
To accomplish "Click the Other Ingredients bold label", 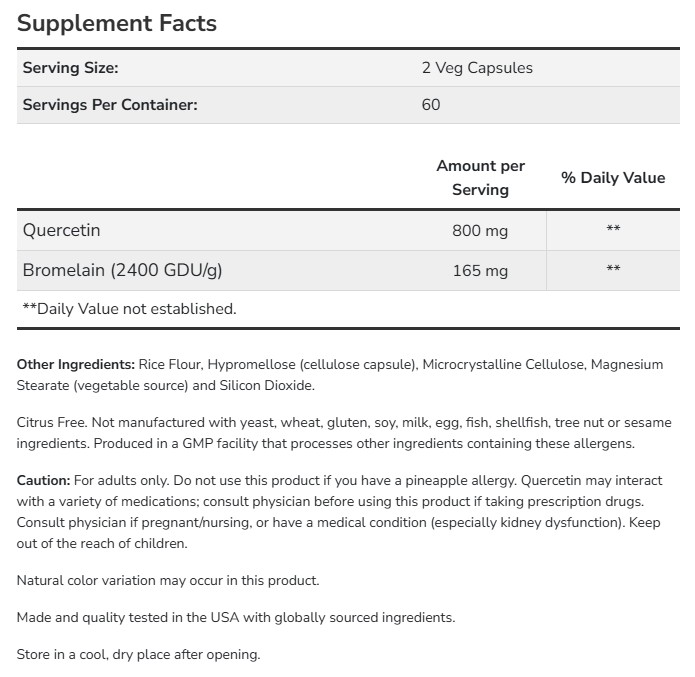I will point(76,364).
